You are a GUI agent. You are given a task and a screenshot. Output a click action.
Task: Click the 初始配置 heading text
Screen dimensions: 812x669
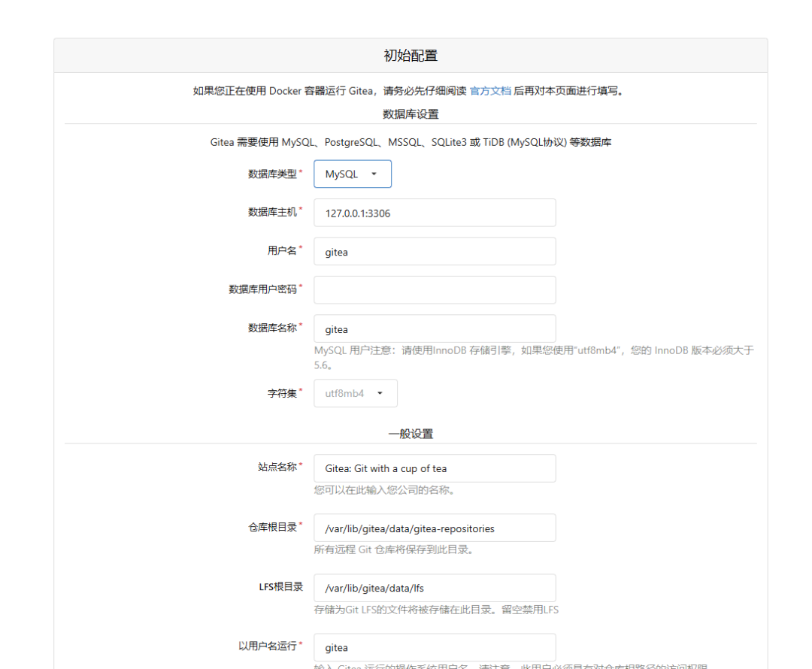(x=411, y=56)
